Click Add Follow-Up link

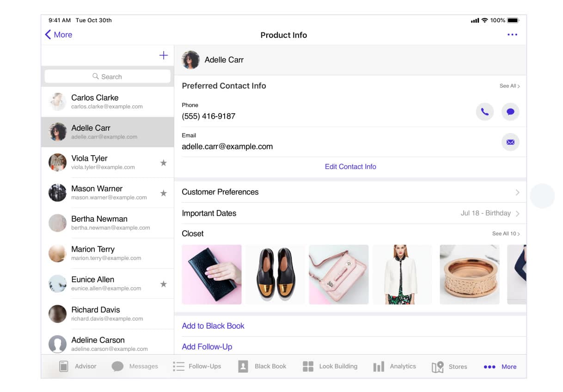(x=207, y=347)
